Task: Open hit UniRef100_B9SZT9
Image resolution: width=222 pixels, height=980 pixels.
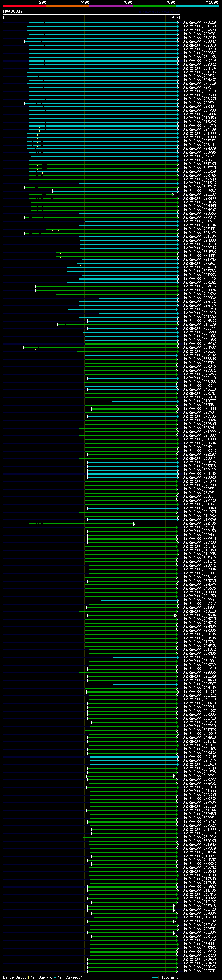Action: point(199,60)
